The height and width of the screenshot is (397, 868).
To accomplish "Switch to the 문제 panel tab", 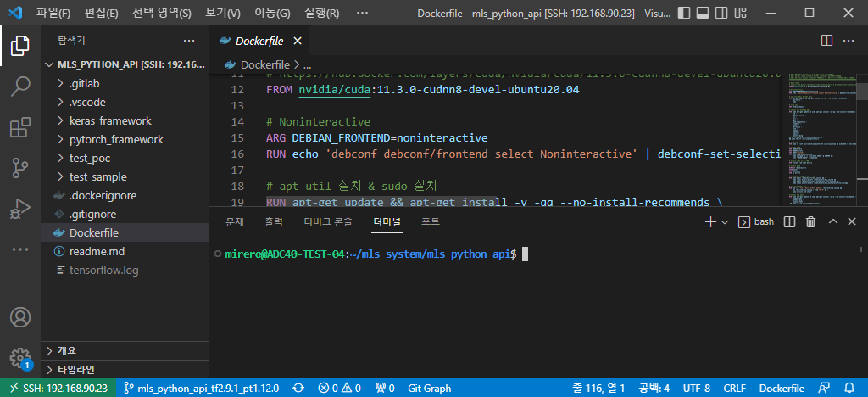I will [235, 222].
